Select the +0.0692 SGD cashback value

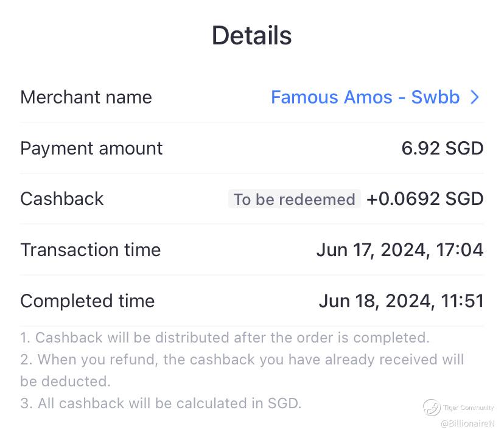[x=425, y=199]
